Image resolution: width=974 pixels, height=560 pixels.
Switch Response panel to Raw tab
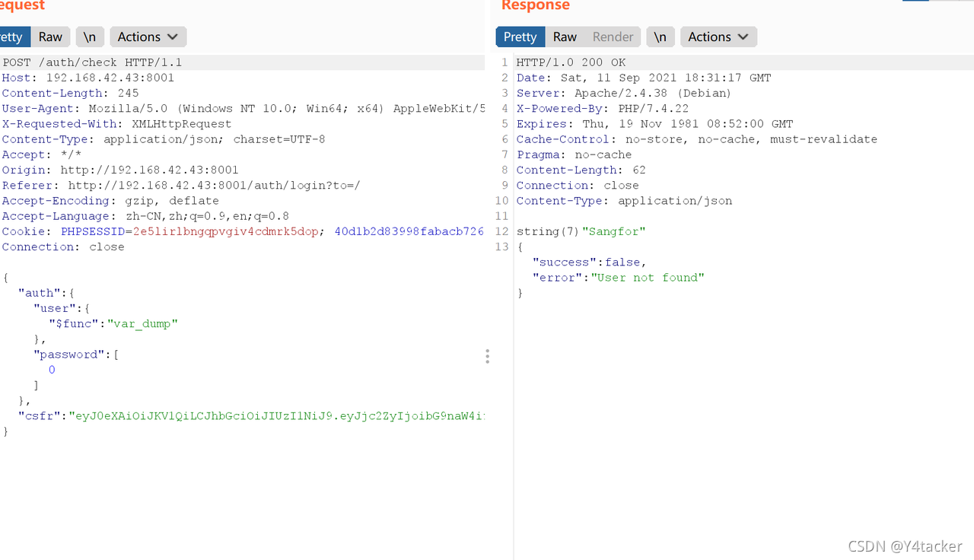pyautogui.click(x=565, y=37)
